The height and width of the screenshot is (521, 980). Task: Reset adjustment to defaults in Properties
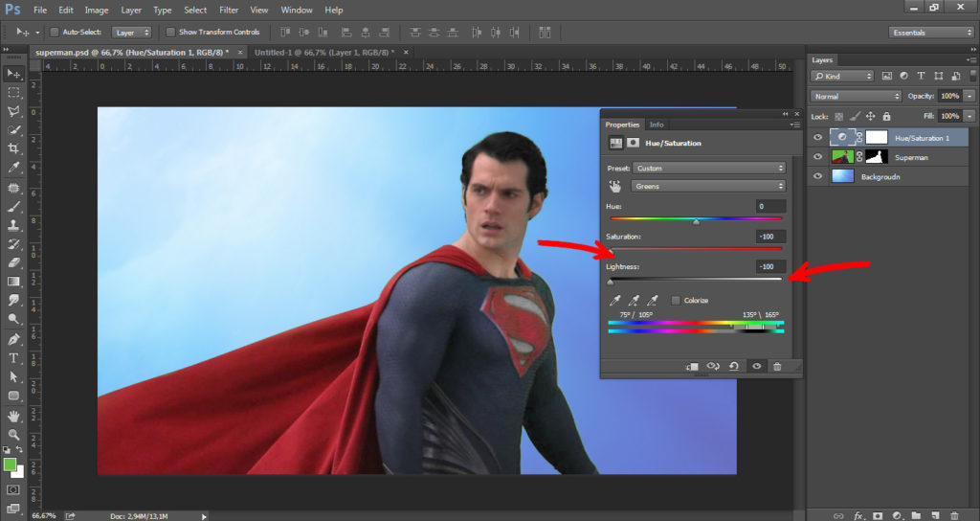tap(734, 366)
